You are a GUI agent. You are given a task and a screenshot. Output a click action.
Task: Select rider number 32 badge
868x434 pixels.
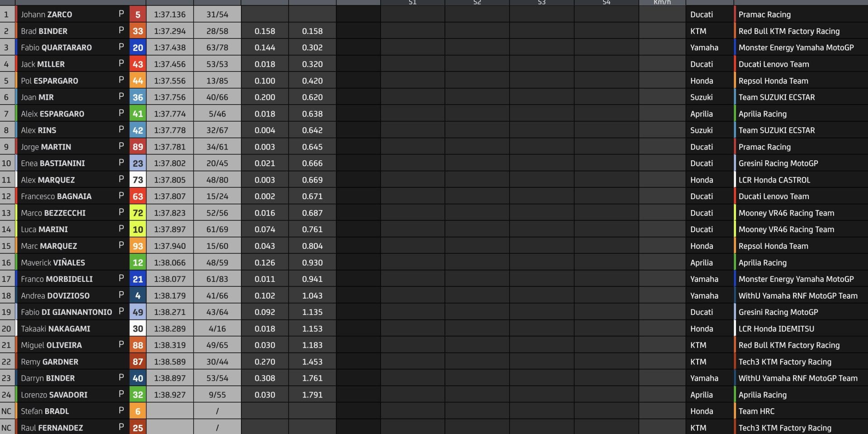click(x=137, y=395)
